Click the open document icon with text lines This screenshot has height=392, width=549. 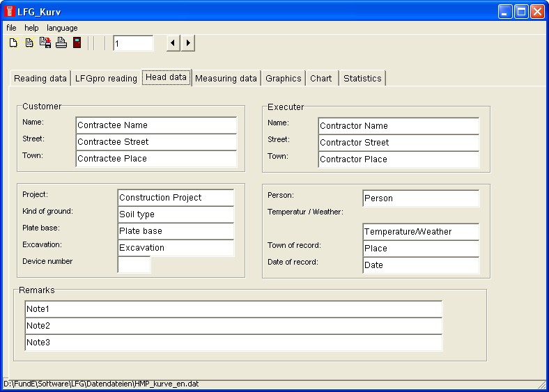(x=29, y=43)
